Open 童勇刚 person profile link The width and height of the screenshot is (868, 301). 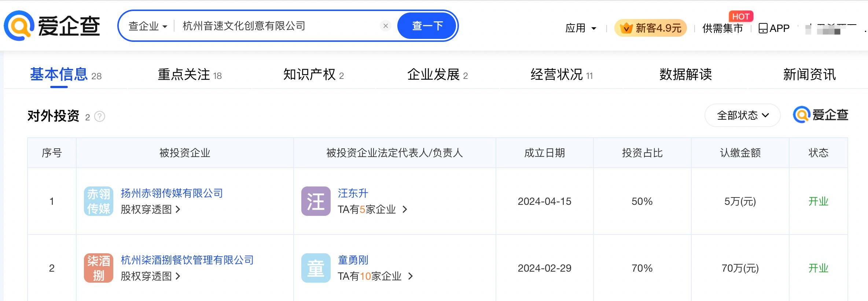pos(353,260)
